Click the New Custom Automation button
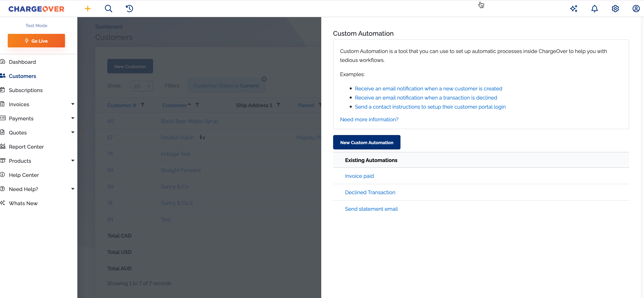This screenshot has width=644, height=298. pyautogui.click(x=366, y=142)
